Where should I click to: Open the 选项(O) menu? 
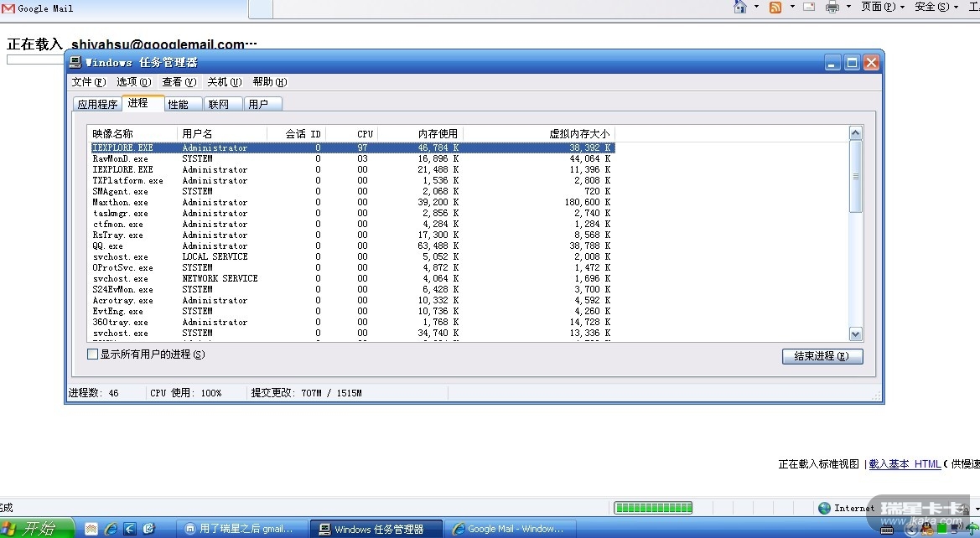[x=134, y=82]
